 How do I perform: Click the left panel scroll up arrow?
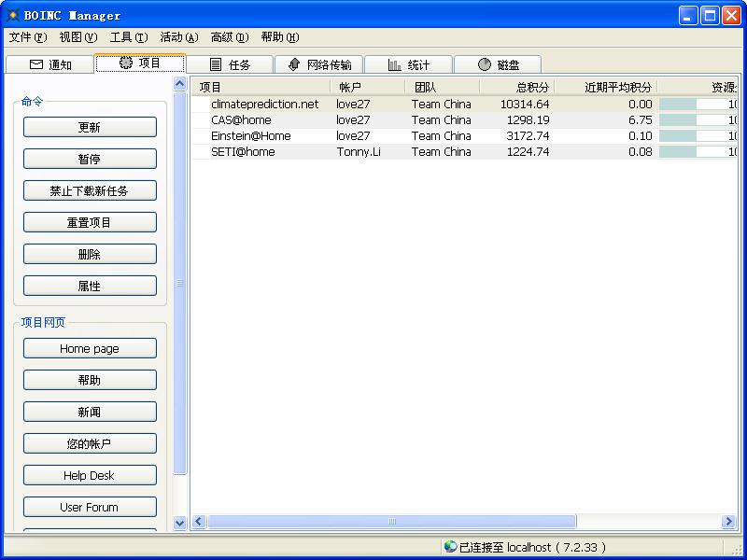click(x=179, y=84)
